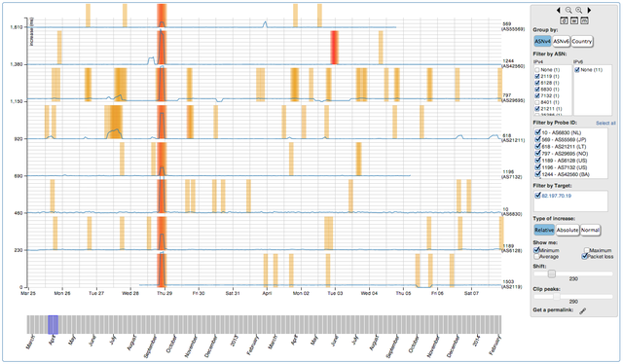
Task: Click Select all probes link
Action: [605, 124]
